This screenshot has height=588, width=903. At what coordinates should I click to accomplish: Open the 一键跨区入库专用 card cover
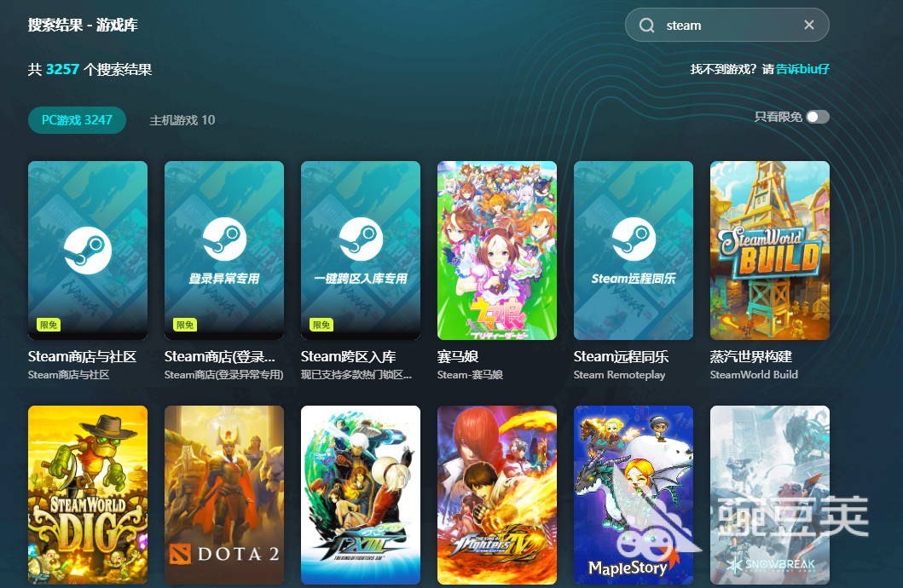click(361, 251)
